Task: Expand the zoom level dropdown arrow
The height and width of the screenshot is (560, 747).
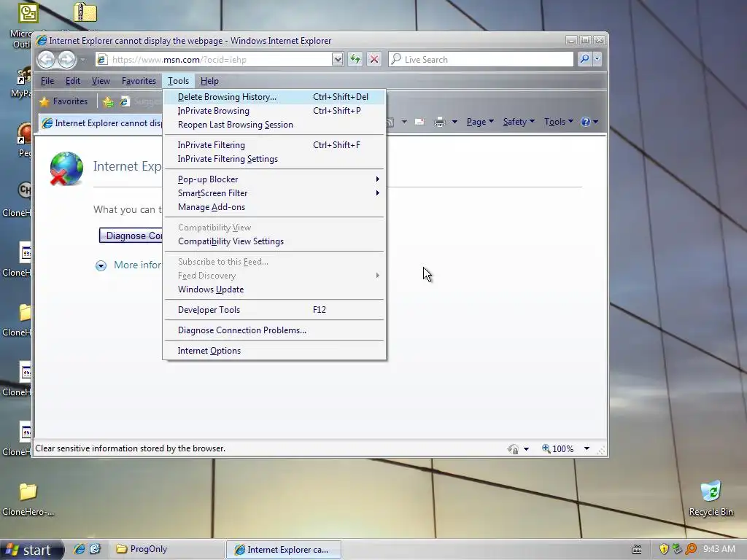Action: (x=587, y=448)
